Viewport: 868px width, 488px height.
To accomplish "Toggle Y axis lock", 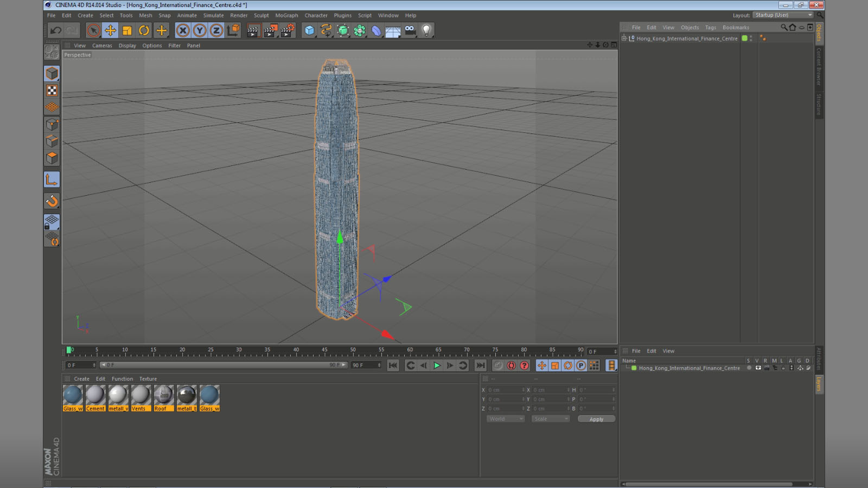I will [200, 30].
